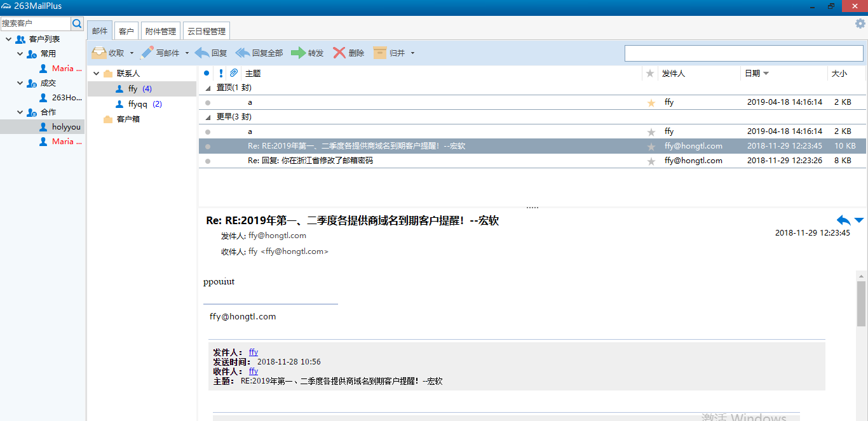The height and width of the screenshot is (421, 868).
Task: Star the 2019年第一、二季度 email
Action: point(651,147)
